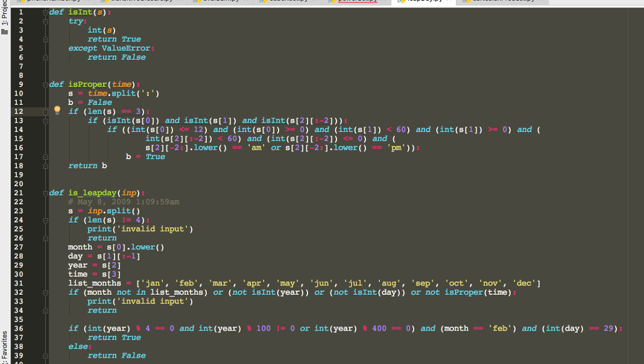The height and width of the screenshot is (364, 644).
Task: Click 'return False' on line 6
Action: (116, 57)
